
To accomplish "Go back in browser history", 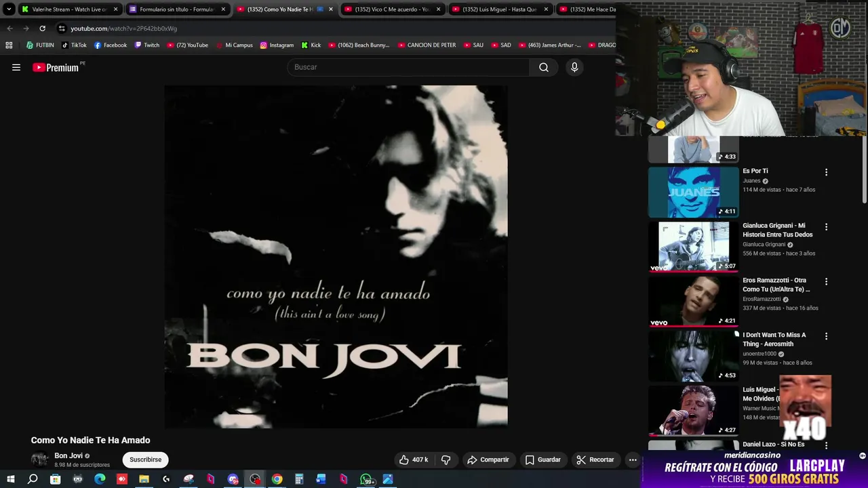I will tap(9, 28).
